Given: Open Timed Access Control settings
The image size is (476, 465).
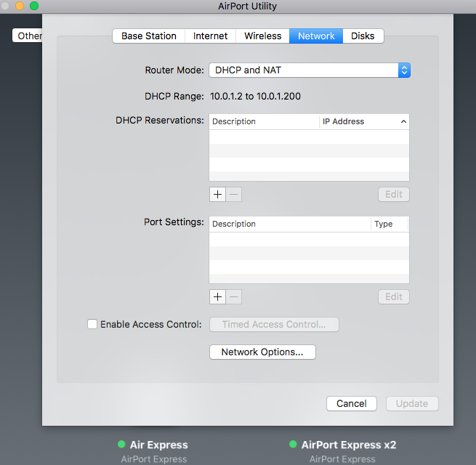Looking at the screenshot, I should (x=274, y=325).
